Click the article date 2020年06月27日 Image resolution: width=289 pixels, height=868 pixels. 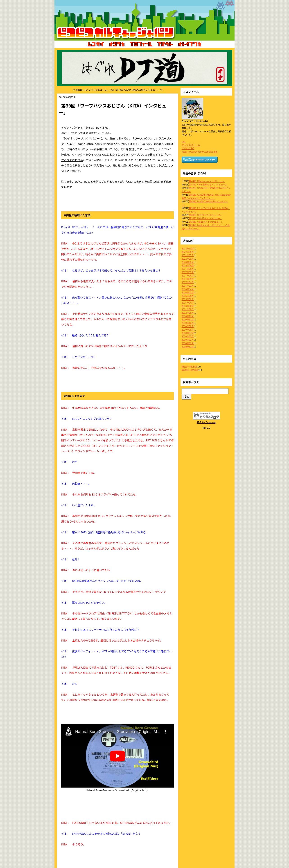(x=67, y=97)
